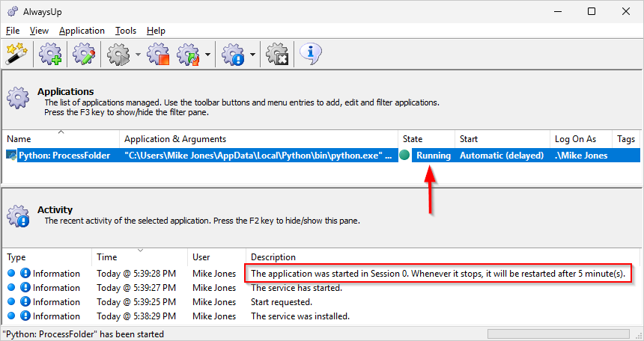Open the File menu
This screenshot has width=644, height=341.
point(13,31)
